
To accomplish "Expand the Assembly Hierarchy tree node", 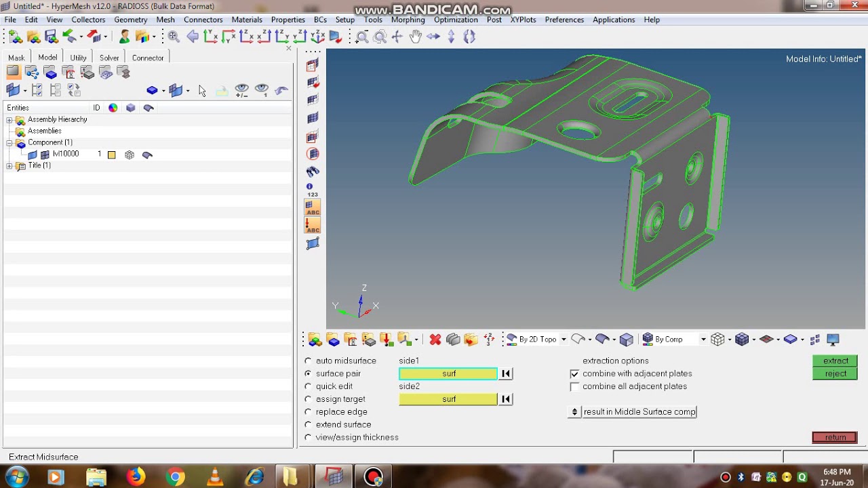I will pyautogui.click(x=9, y=120).
